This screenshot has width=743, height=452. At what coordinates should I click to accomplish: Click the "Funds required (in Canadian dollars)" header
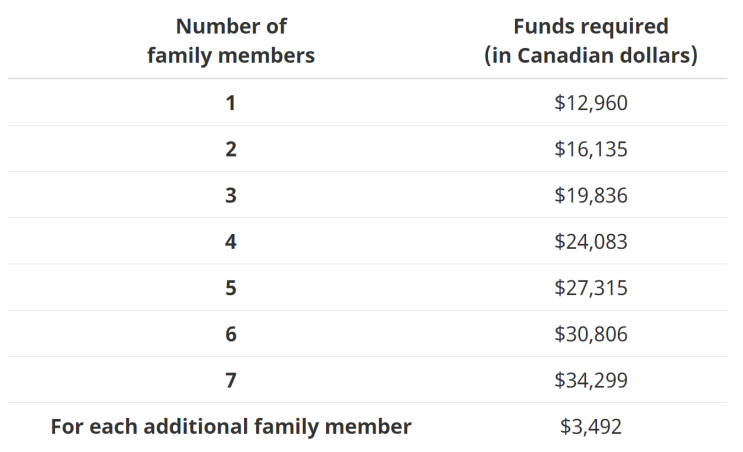click(590, 41)
